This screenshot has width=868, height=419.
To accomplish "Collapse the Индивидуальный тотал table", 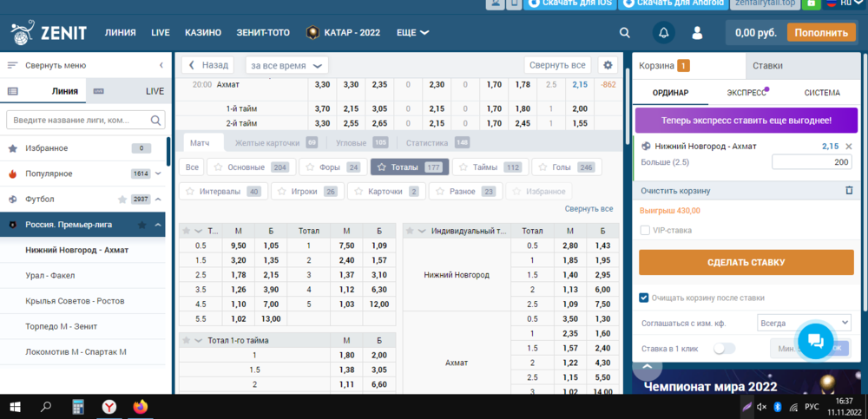I will click(422, 231).
